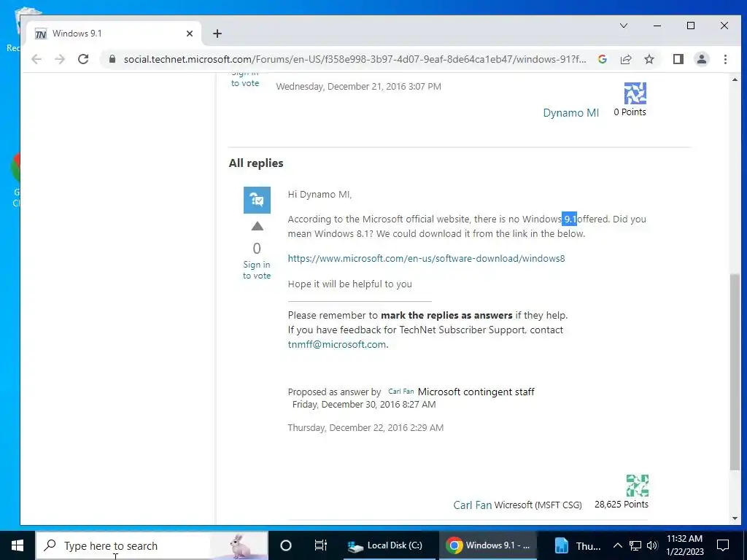Viewport: 747px width, 560px height.
Task: Click the highlighted 9.1 text
Action: coord(569,219)
